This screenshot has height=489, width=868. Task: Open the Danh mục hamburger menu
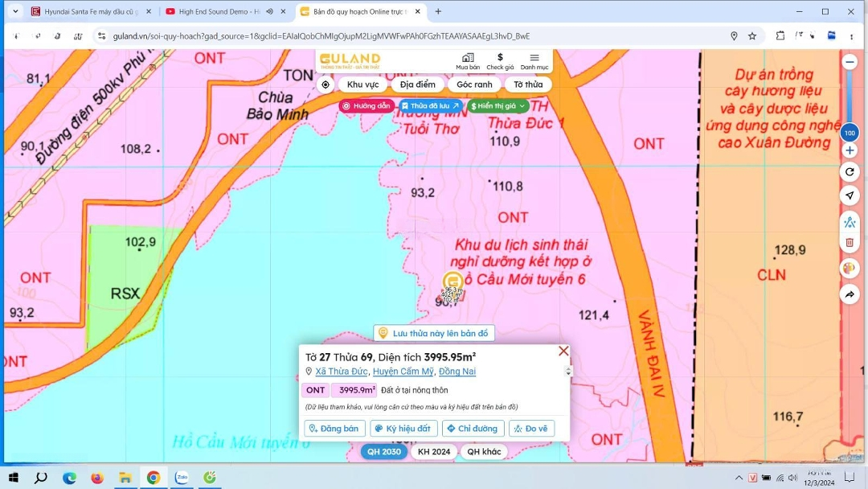click(534, 61)
